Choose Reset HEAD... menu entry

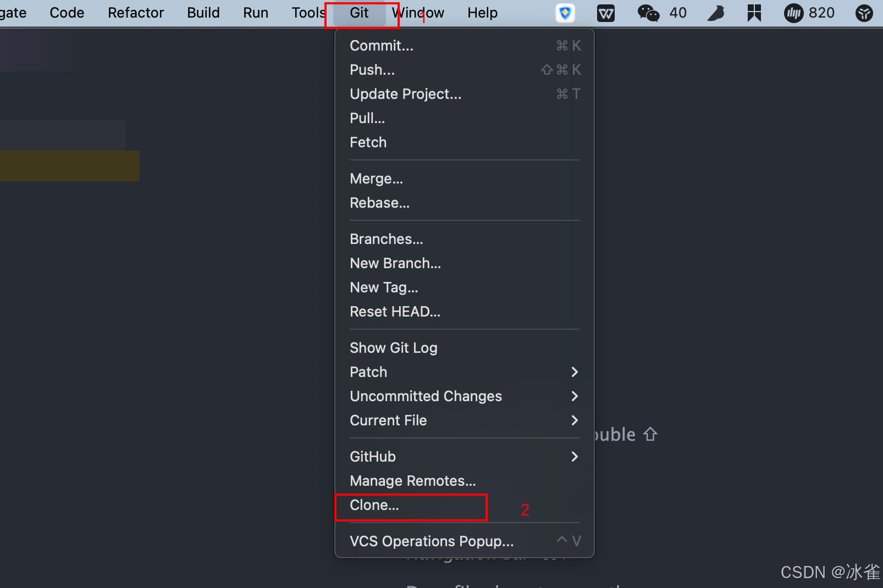point(465,312)
